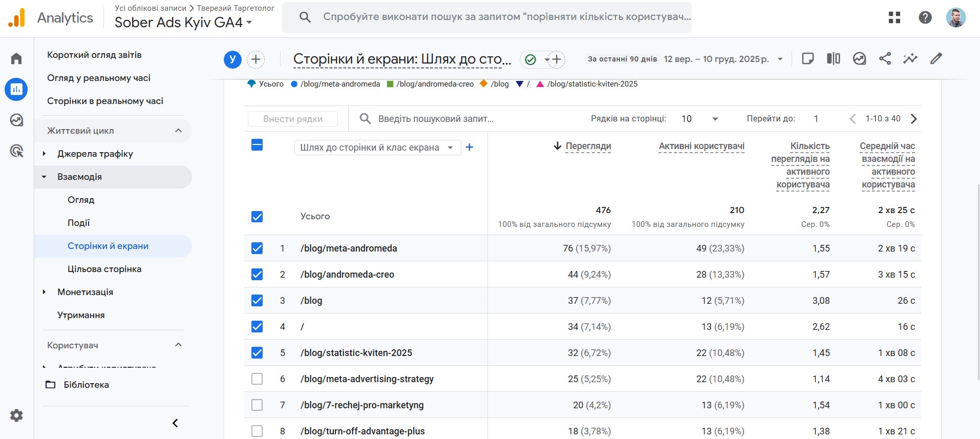Click the Перейти до page number field
This screenshot has height=439, width=980.
coord(816,119)
